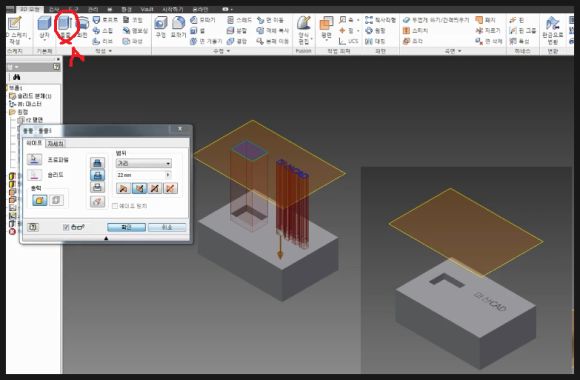This screenshot has width=580, height=380.
Task: Click the 22 mm distance input field
Action: point(140,175)
